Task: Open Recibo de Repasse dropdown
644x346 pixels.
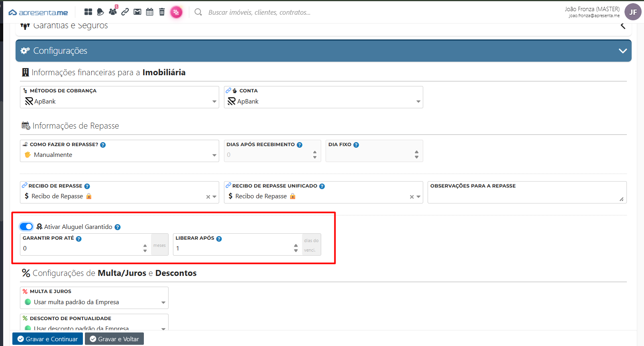Action: pos(120,192)
